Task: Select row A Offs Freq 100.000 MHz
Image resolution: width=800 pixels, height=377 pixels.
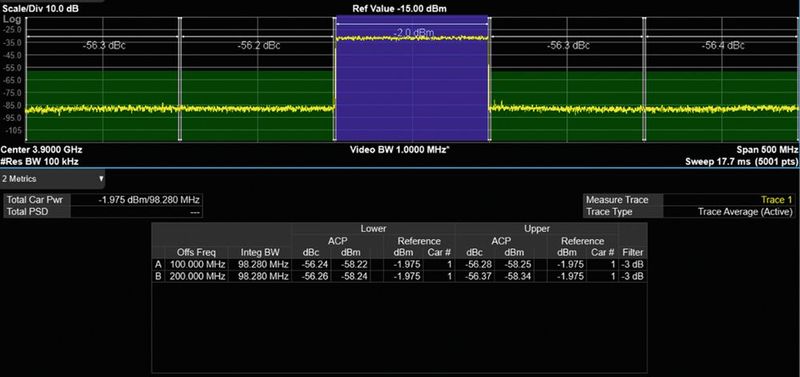Action: [196, 264]
